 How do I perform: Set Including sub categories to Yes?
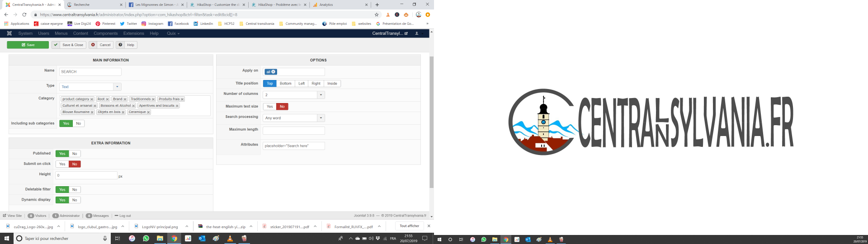[x=66, y=123]
